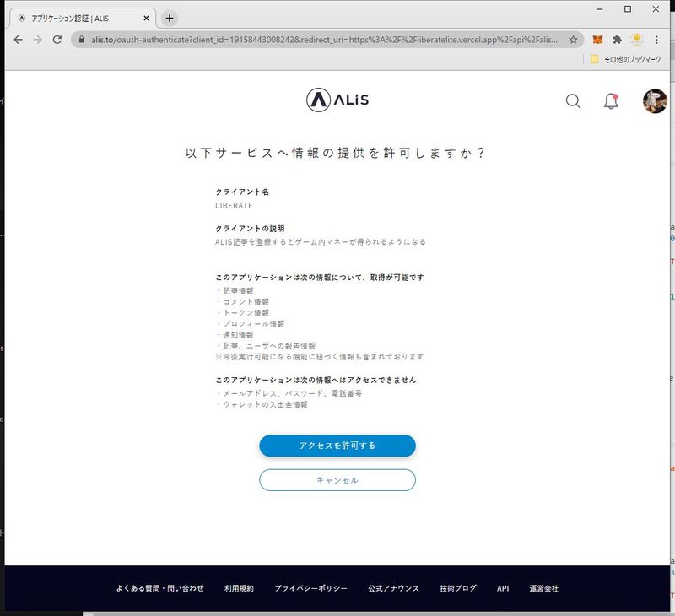Reload the page with the refresh icon
This screenshot has width=675, height=616.
(57, 40)
